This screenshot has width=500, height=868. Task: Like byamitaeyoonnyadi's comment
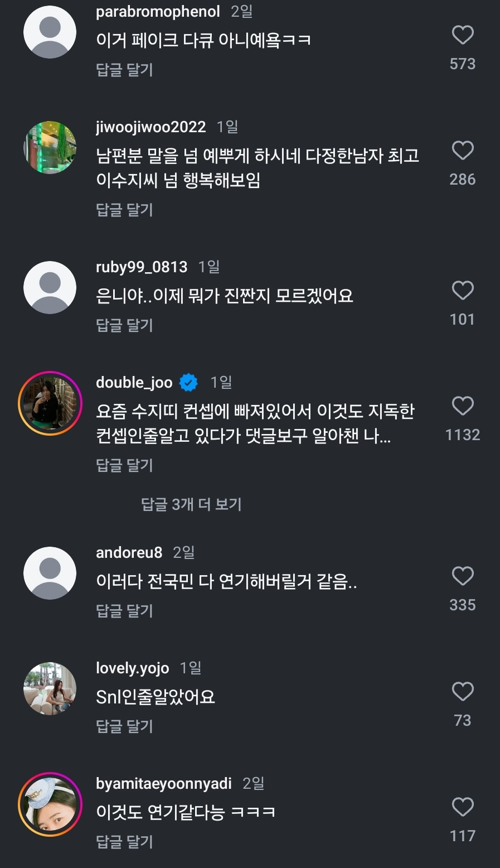(x=462, y=807)
